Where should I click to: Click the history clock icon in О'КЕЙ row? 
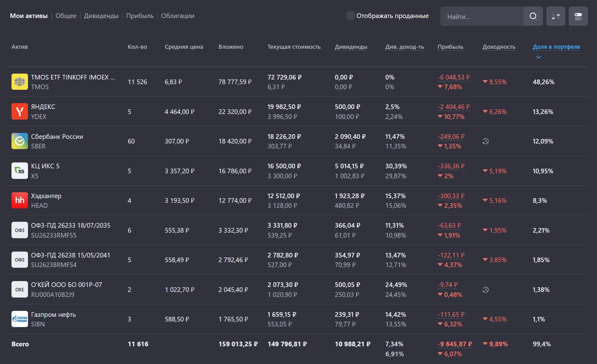coord(485,290)
